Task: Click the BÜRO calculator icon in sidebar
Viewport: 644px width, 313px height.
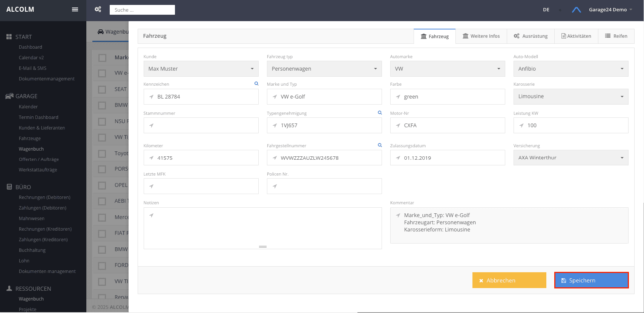Action: coord(9,187)
